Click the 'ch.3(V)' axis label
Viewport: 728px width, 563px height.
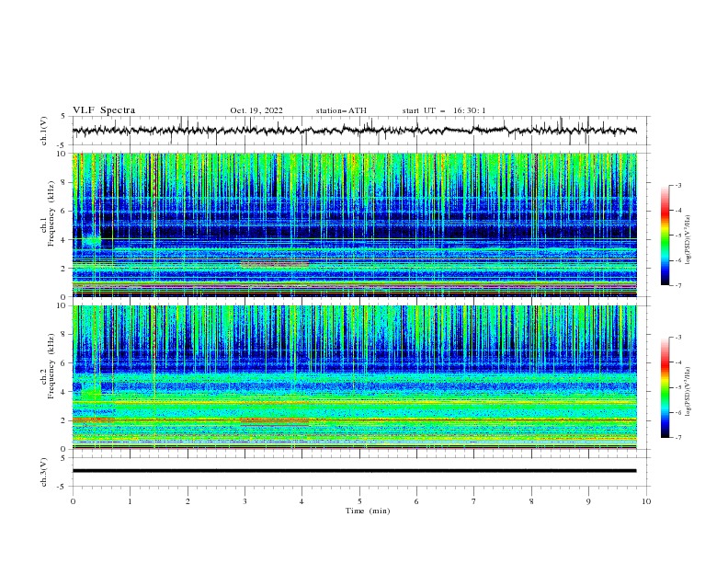[44, 472]
